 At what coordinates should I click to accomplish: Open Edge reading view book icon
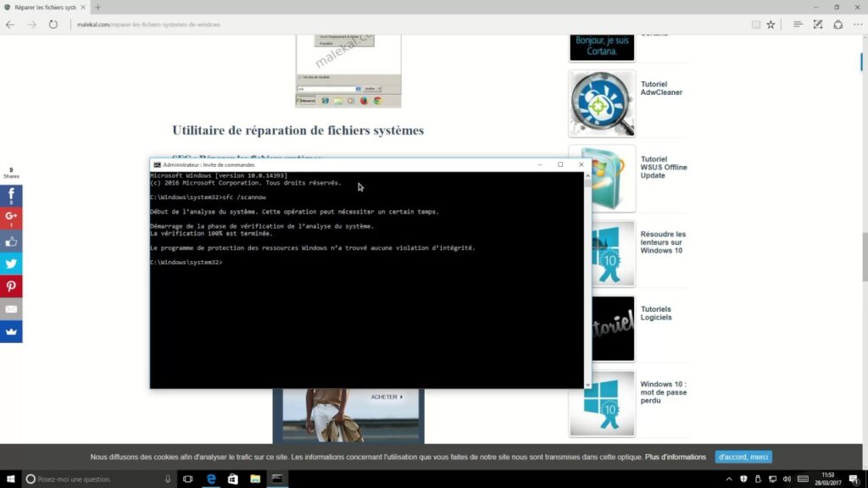pos(754,25)
